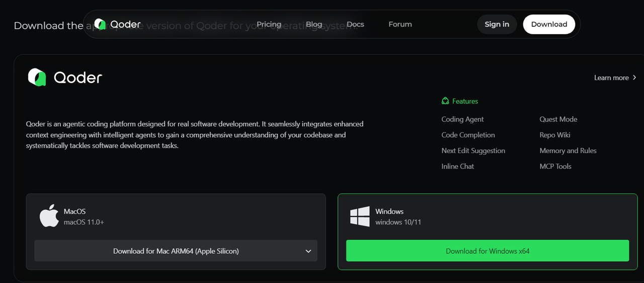644x283 pixels.
Task: Click the Qoder logo in navigation bar
Action: coord(117,24)
